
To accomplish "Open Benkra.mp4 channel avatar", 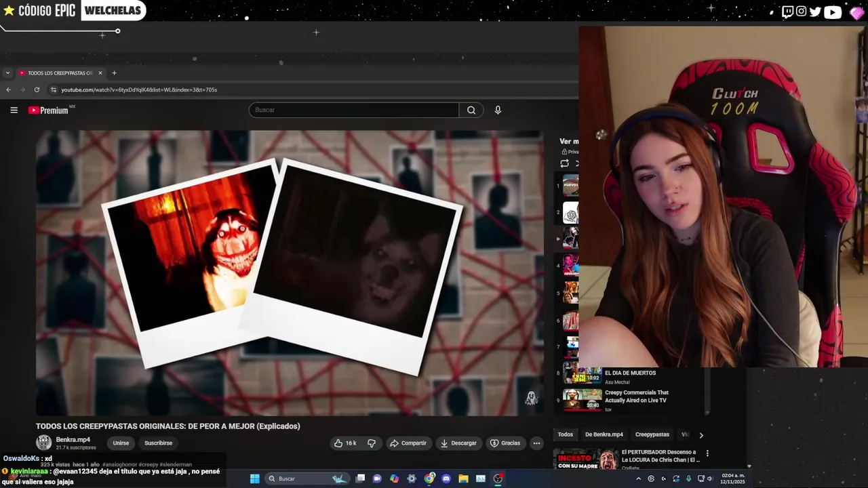I will [43, 443].
